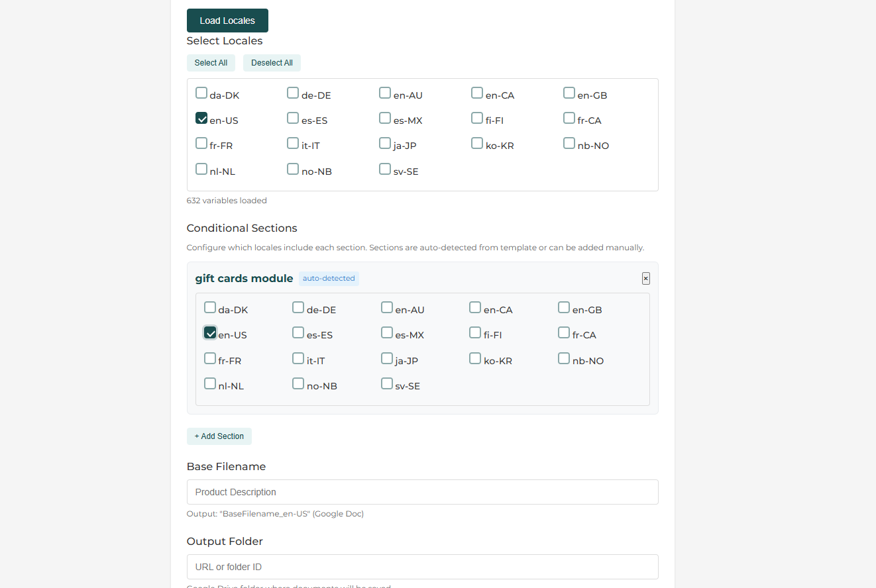876x588 pixels.
Task: Enable it-IT for gift cards module
Action: (x=298, y=358)
